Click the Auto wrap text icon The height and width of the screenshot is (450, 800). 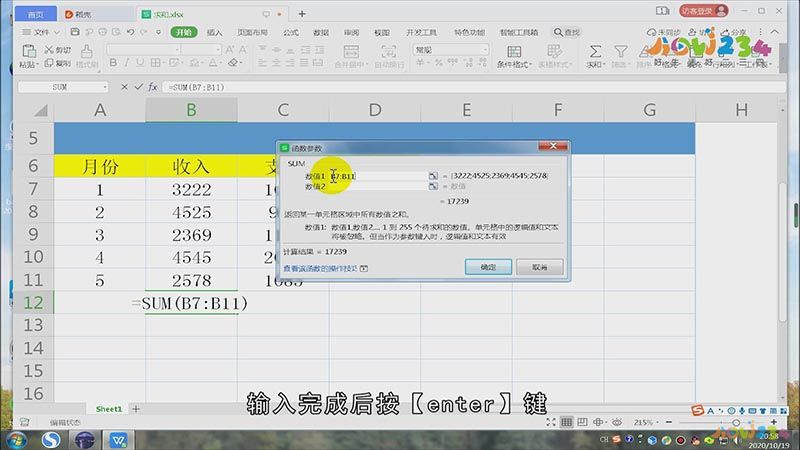388,52
